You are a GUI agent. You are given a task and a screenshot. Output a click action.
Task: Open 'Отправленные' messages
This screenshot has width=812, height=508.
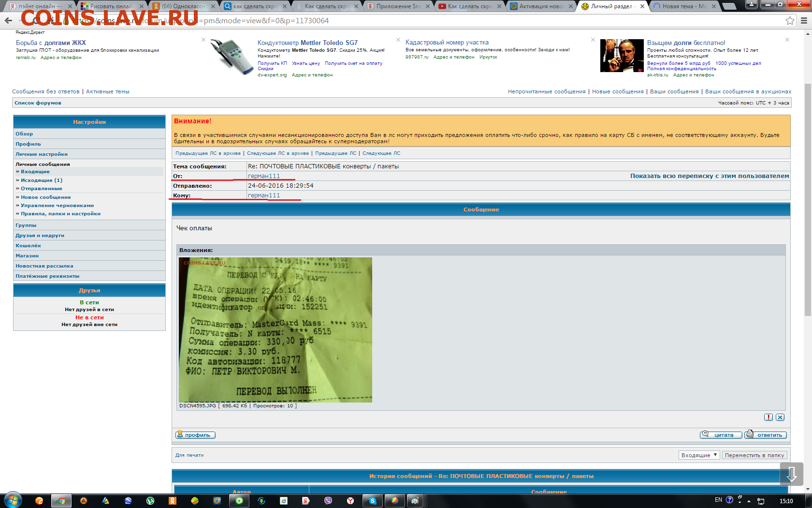pyautogui.click(x=41, y=189)
